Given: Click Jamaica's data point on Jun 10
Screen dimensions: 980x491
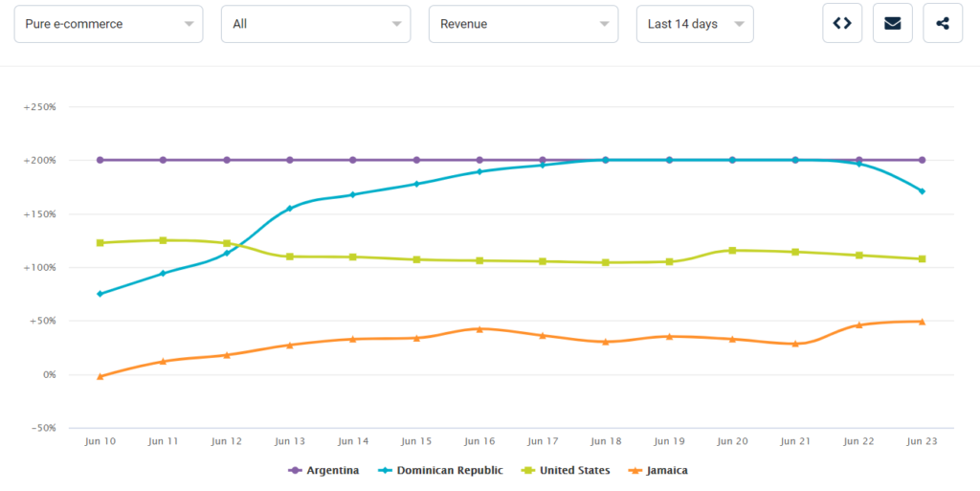Looking at the screenshot, I should point(100,377).
